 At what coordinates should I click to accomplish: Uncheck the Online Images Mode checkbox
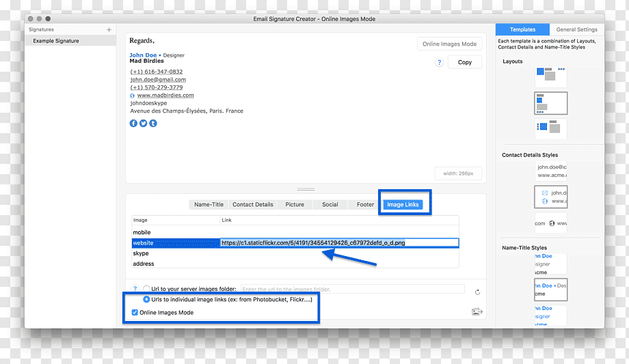(135, 312)
